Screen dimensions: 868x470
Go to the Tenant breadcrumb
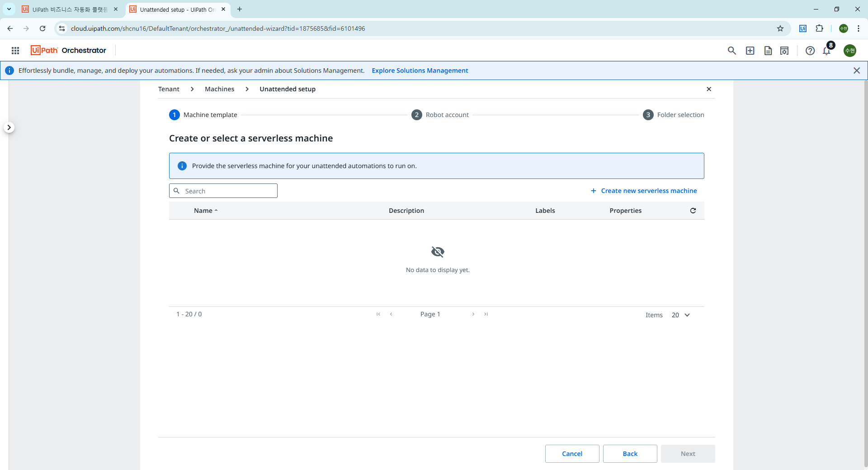[x=169, y=89]
